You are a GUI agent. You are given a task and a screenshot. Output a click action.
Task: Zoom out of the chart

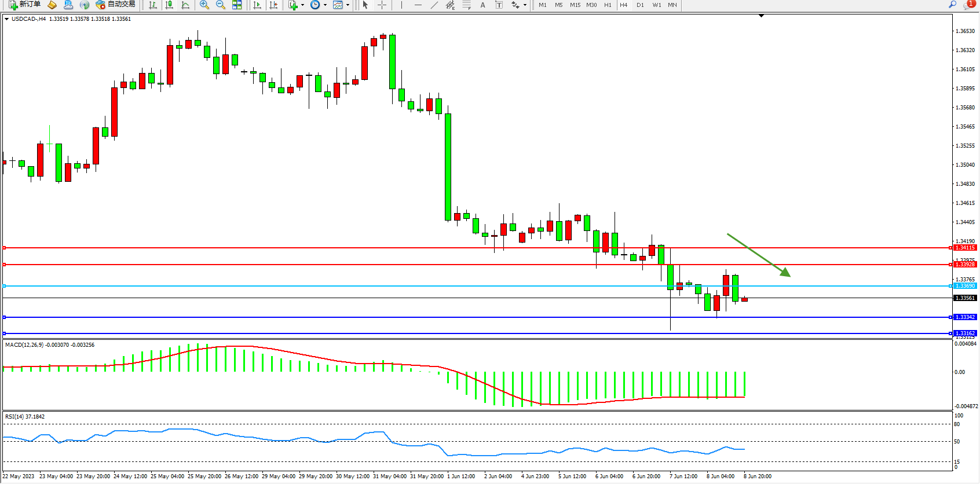point(220,5)
